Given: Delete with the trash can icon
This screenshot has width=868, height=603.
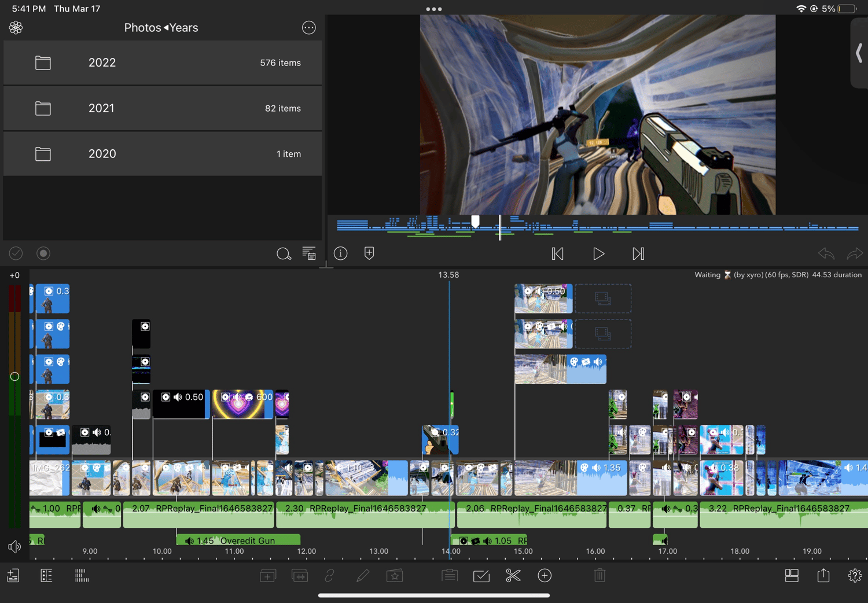Looking at the screenshot, I should pos(600,576).
